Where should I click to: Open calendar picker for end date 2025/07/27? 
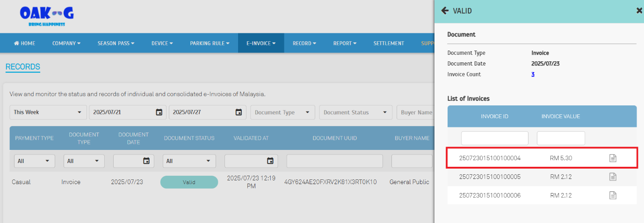click(x=239, y=112)
